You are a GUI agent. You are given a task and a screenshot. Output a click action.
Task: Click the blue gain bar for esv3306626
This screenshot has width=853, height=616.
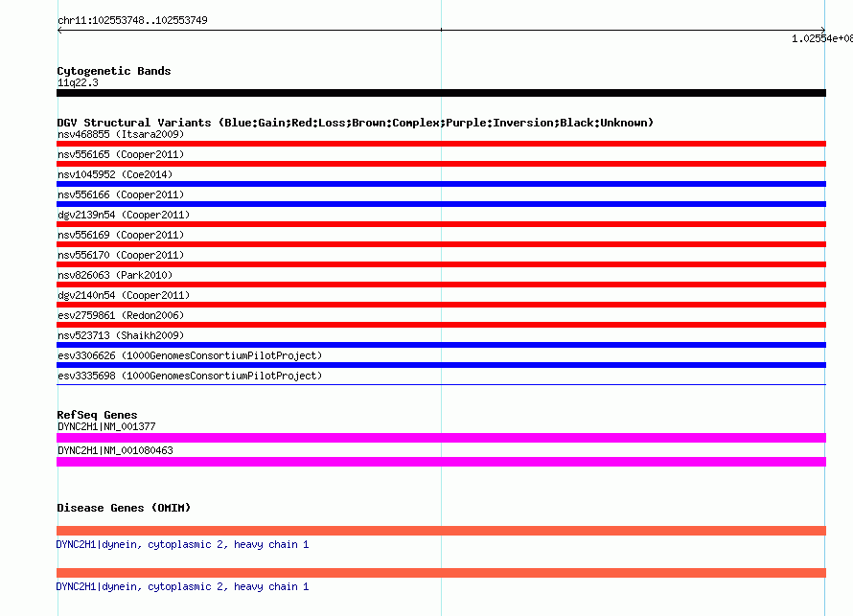[x=441, y=365]
